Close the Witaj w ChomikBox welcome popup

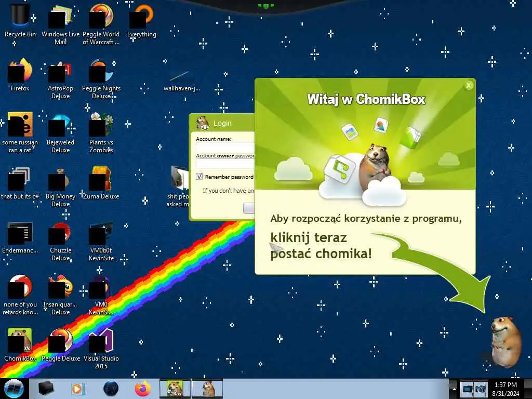click(x=469, y=86)
